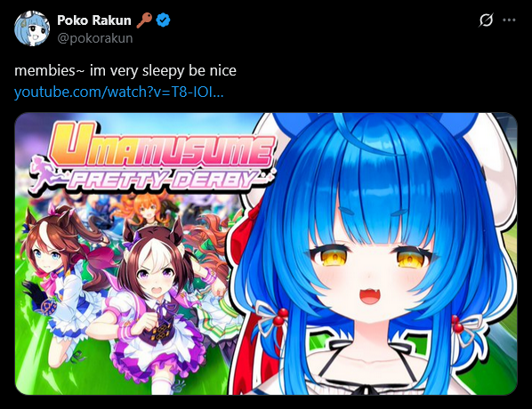The height and width of the screenshot is (409, 532).
Task: Click the blue verified badge
Action: pyautogui.click(x=163, y=20)
